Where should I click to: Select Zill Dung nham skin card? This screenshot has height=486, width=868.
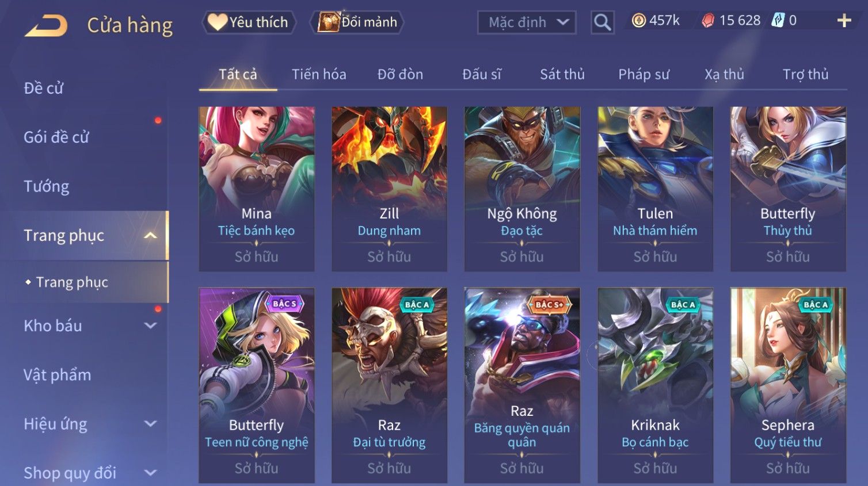pyautogui.click(x=389, y=189)
